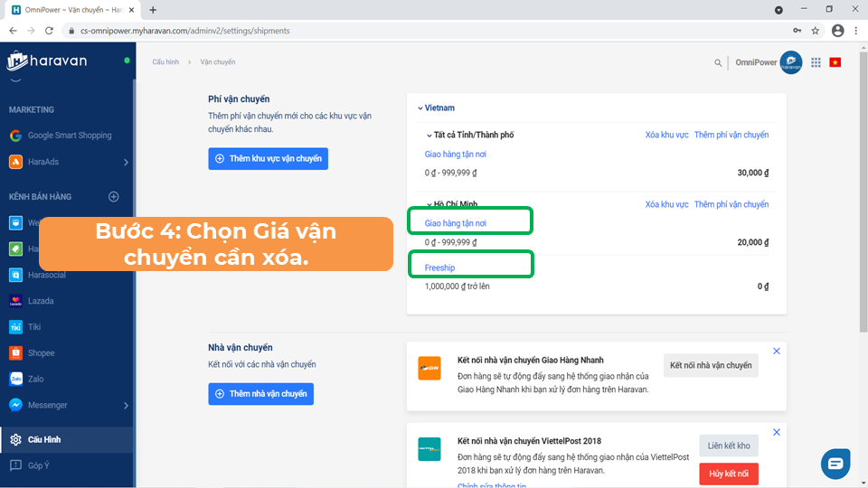Collapse the Vietnam shipping zone

click(x=420, y=108)
